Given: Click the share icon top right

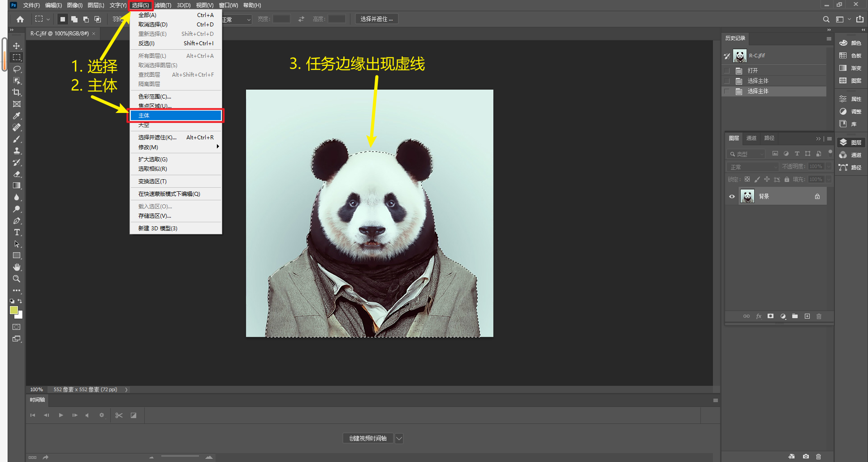Looking at the screenshot, I should [x=859, y=19].
